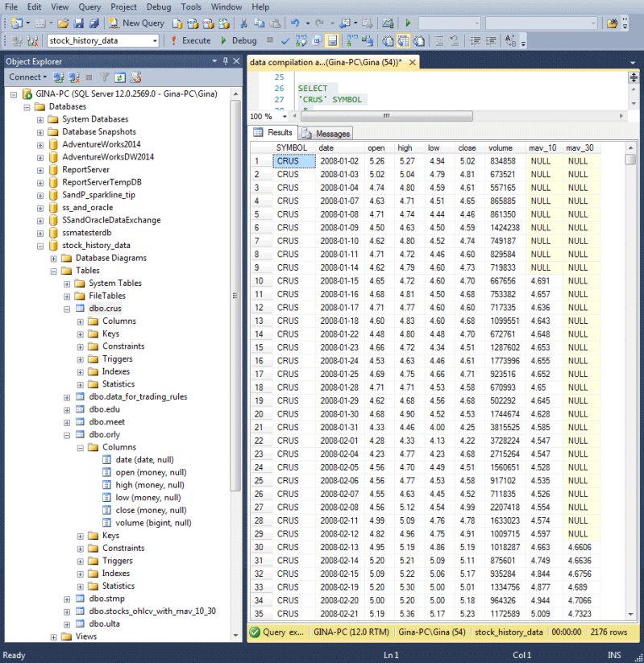The image size is (644, 663).
Task: Click the mav_10 column header
Action: click(542, 147)
